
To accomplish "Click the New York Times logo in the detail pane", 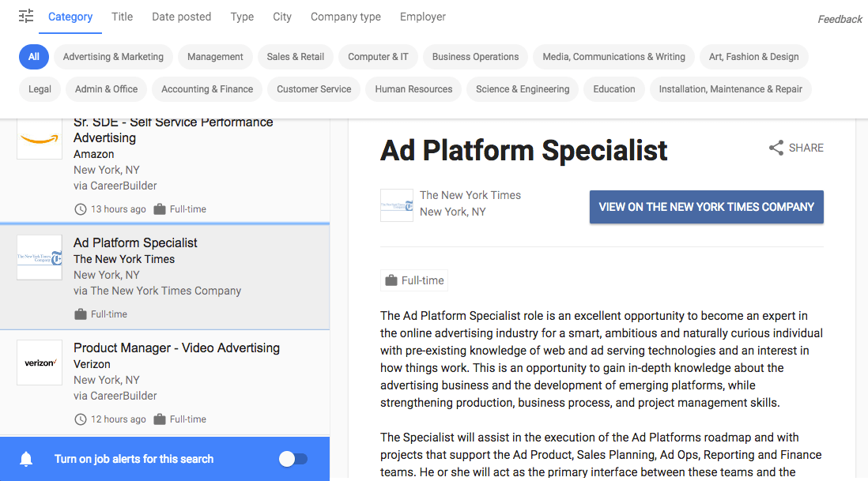I will click(397, 205).
